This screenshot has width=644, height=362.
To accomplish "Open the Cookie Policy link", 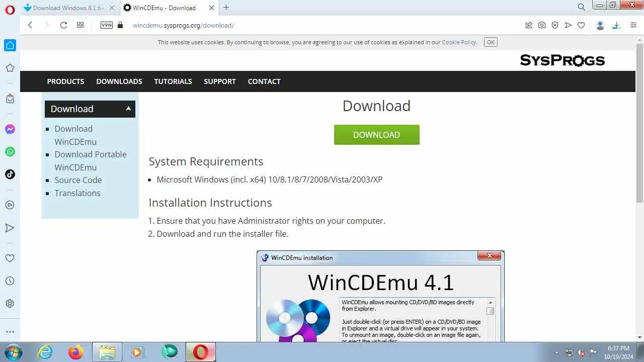I will coord(459,42).
